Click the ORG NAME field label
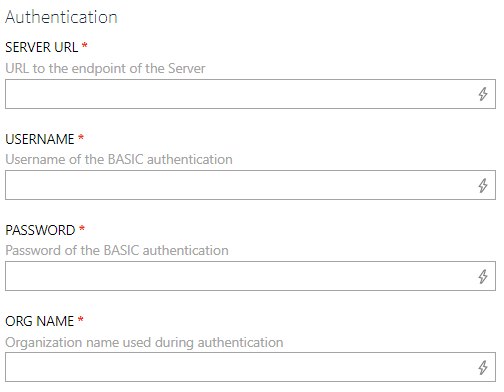504x392 pixels. click(x=40, y=321)
